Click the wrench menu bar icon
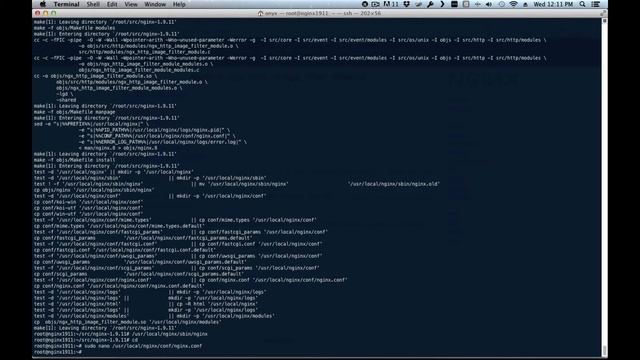The height and width of the screenshot is (360, 640). coord(430,4)
